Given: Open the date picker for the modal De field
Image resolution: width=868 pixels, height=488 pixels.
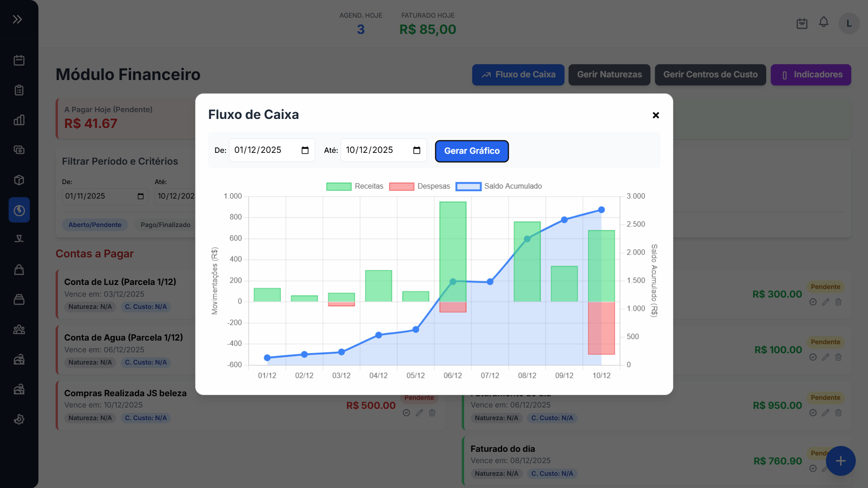Looking at the screenshot, I should [x=305, y=151].
